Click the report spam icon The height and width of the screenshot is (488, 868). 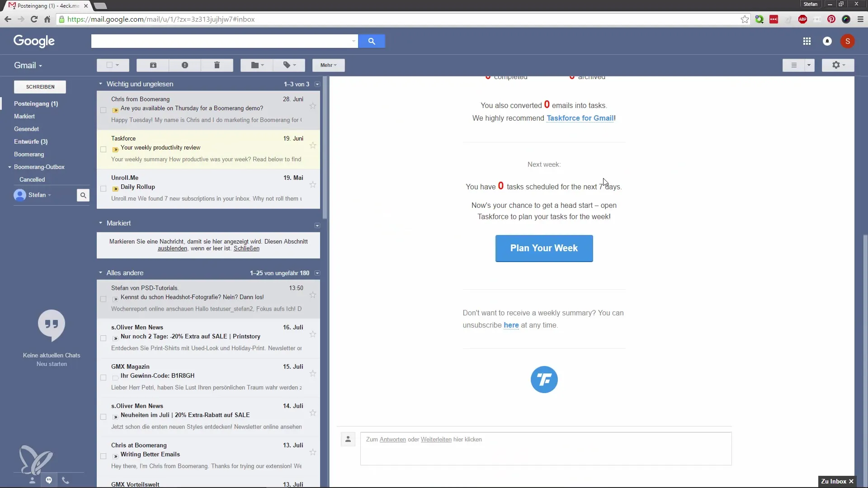[x=185, y=65]
